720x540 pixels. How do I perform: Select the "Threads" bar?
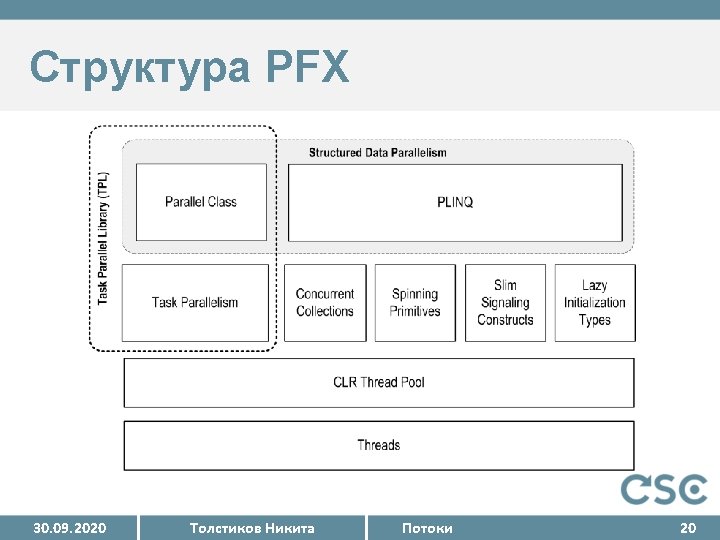coord(379,445)
